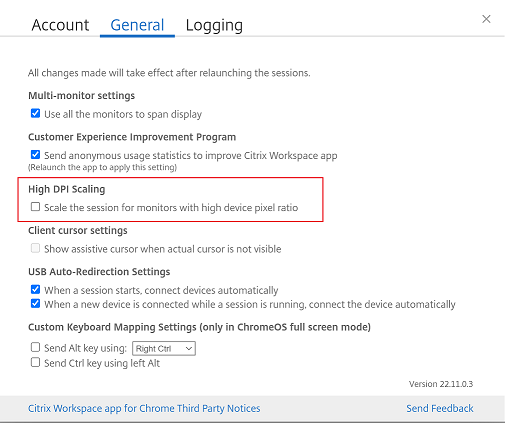Screen dimensions: 505x423
Task: Open the Right Ctrl dropdown
Action: coord(164,349)
